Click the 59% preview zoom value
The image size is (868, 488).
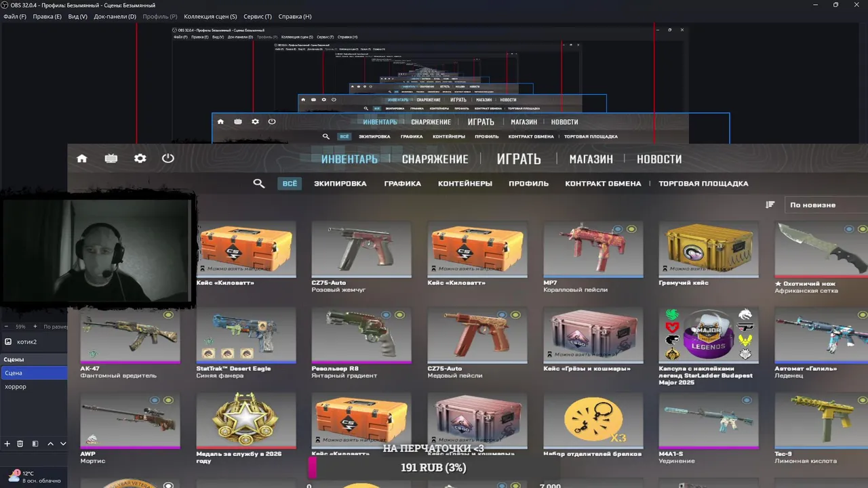click(x=20, y=327)
